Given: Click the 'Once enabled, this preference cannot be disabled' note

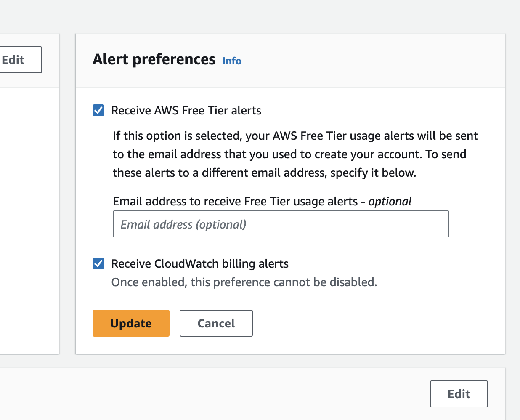Looking at the screenshot, I should tap(244, 282).
